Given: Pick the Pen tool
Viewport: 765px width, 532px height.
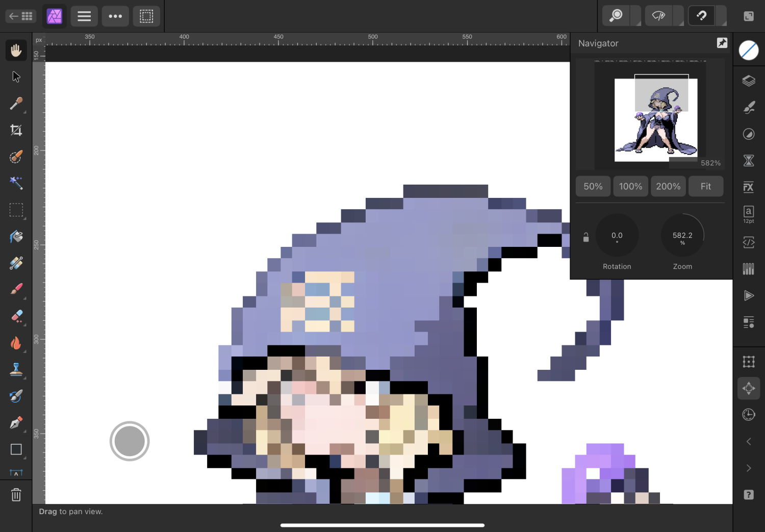Looking at the screenshot, I should pos(16,423).
